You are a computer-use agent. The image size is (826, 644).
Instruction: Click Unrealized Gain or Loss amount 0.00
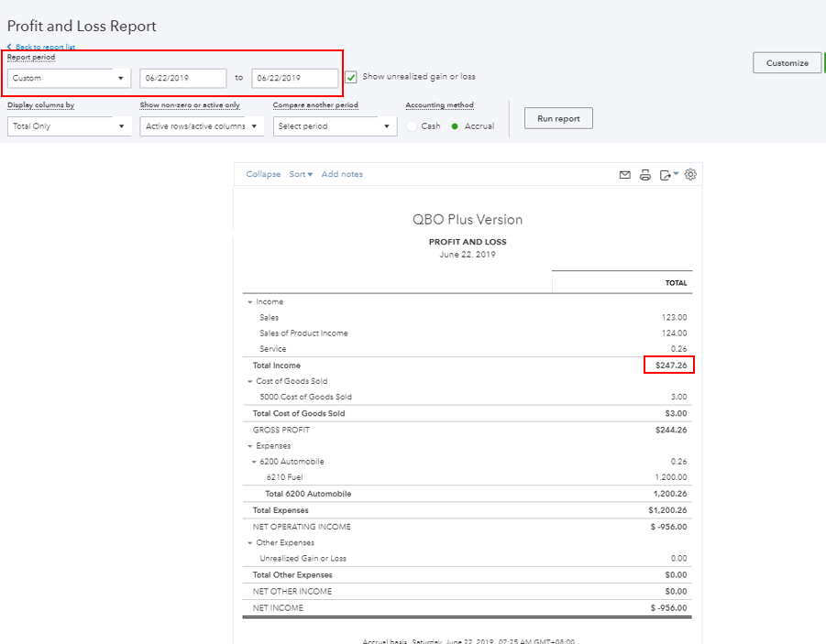(678, 559)
